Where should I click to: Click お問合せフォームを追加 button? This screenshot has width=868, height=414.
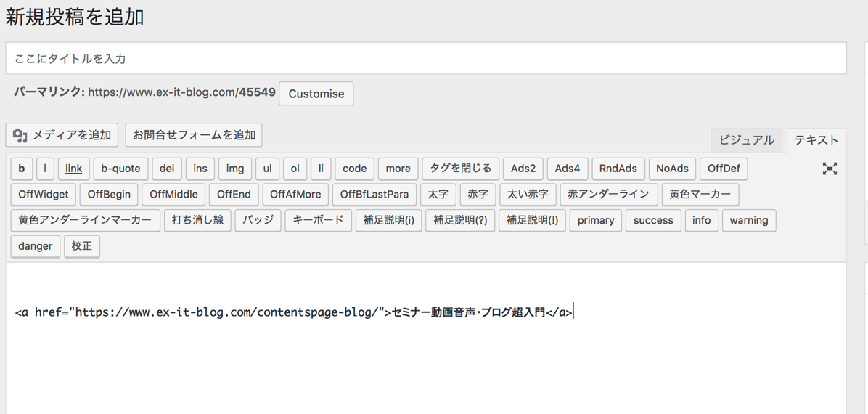point(194,134)
